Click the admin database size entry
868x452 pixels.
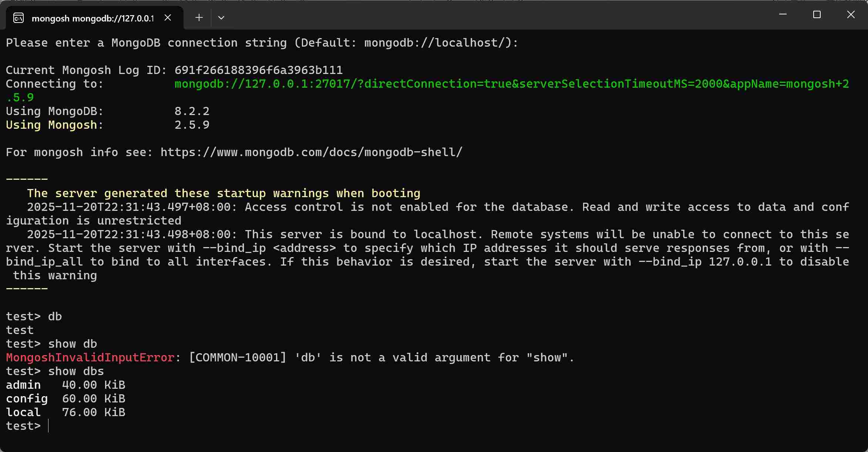[x=92, y=385]
